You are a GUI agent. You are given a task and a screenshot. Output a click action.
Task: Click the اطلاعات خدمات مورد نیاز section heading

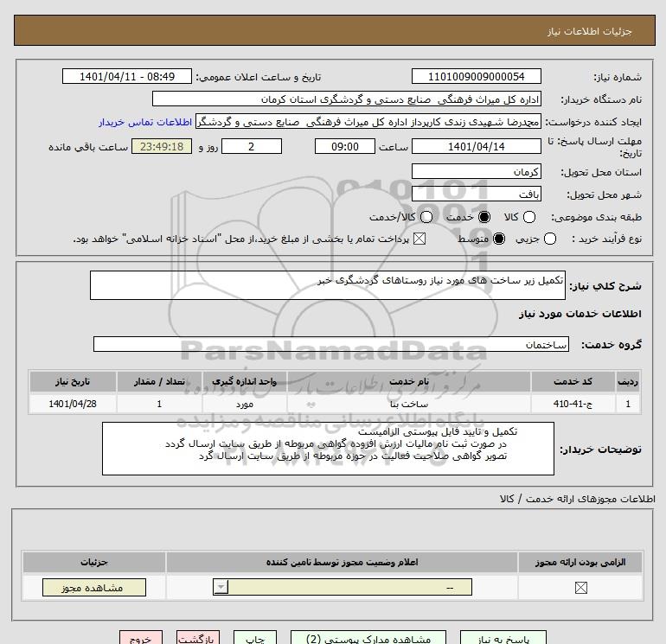[x=580, y=314]
